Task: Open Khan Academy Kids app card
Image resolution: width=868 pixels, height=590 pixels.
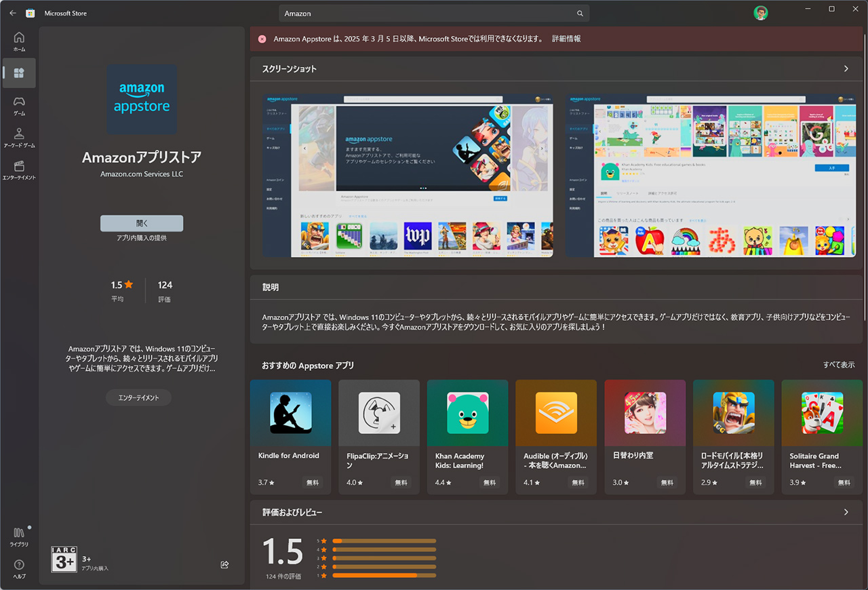Action: coord(468,437)
